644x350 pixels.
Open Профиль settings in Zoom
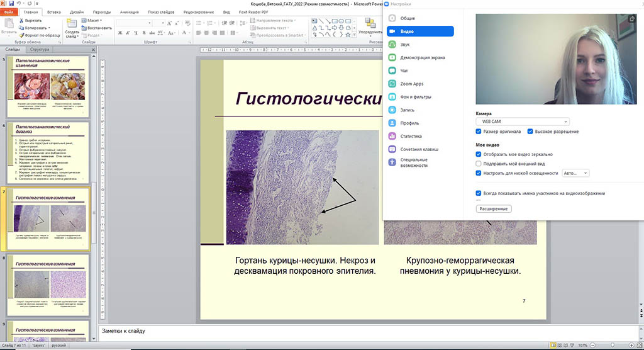419,123
